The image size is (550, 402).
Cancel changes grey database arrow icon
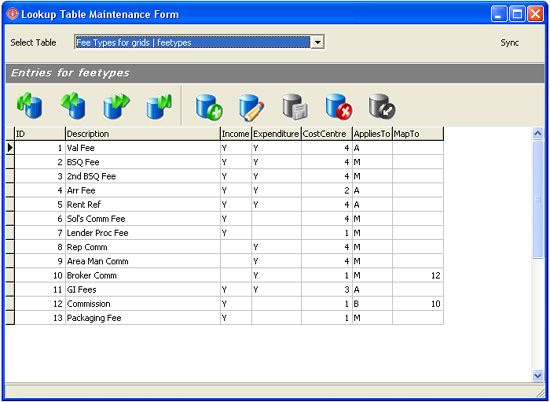coord(382,107)
